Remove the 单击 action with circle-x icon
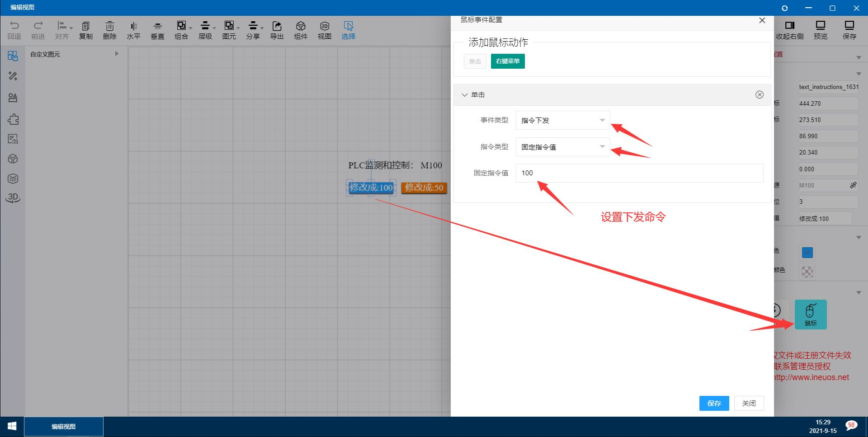 (x=759, y=94)
